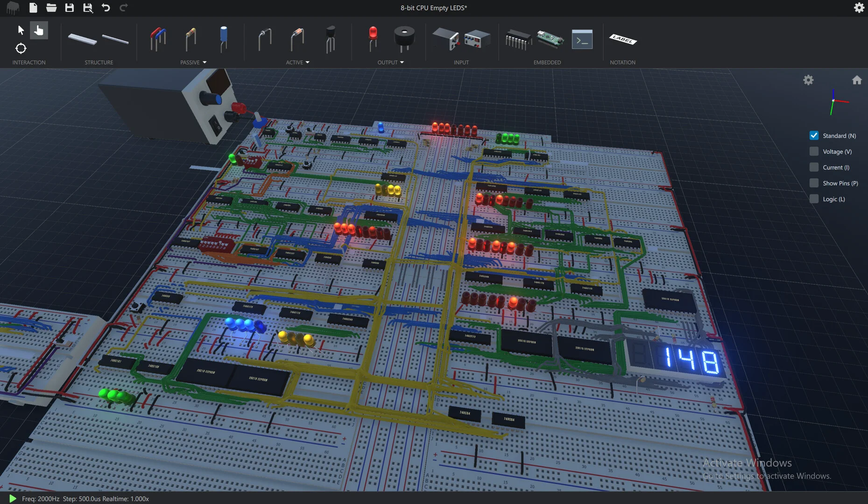Enable the Voltage (V) view
Screen dimensions: 868x504
[813, 151]
